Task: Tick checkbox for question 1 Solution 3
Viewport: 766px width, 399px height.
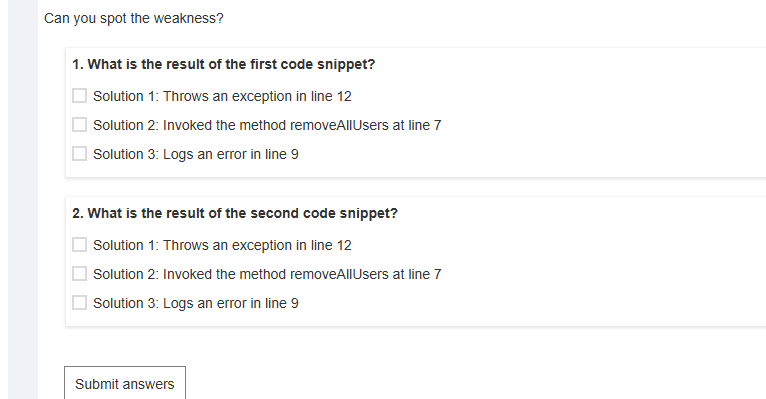Action: click(79, 153)
